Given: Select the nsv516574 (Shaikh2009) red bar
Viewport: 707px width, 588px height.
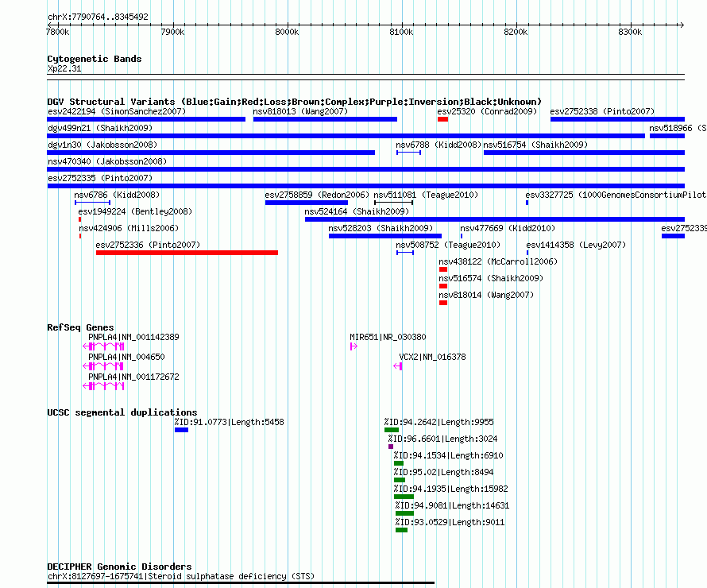Looking at the screenshot, I should 443,286.
